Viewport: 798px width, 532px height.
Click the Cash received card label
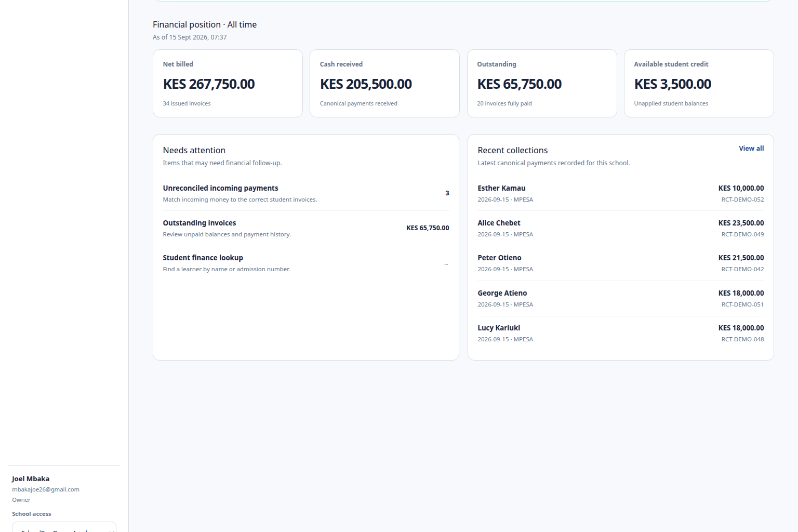click(341, 64)
